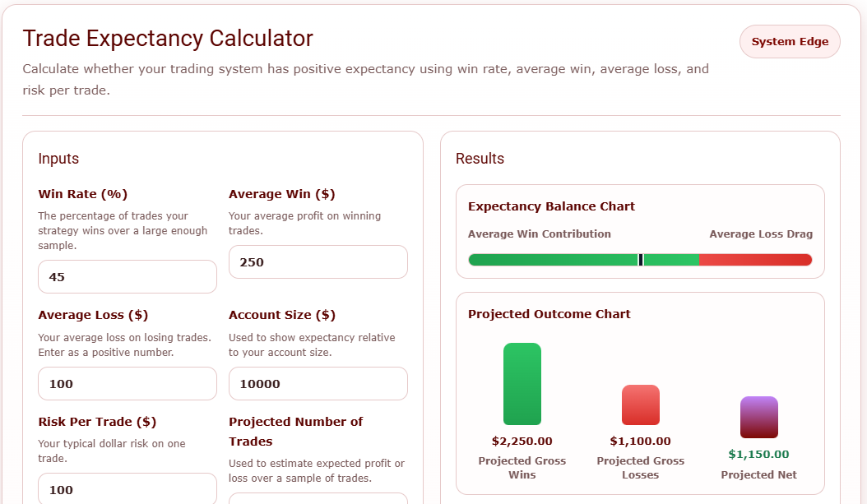The image size is (867, 504).
Task: Click the red Projected Gross Losses bar
Action: coord(640,405)
